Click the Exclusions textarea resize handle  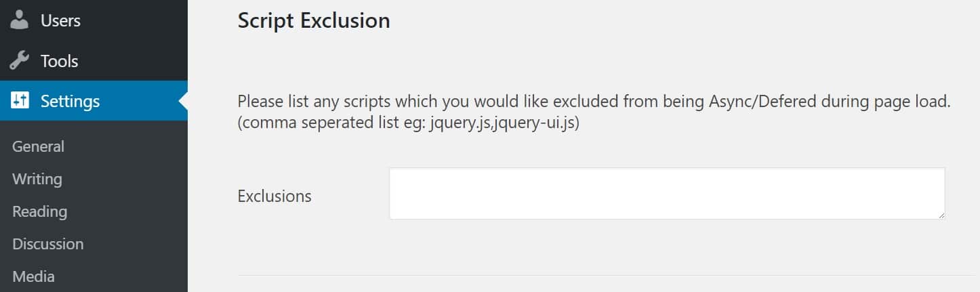(940, 214)
